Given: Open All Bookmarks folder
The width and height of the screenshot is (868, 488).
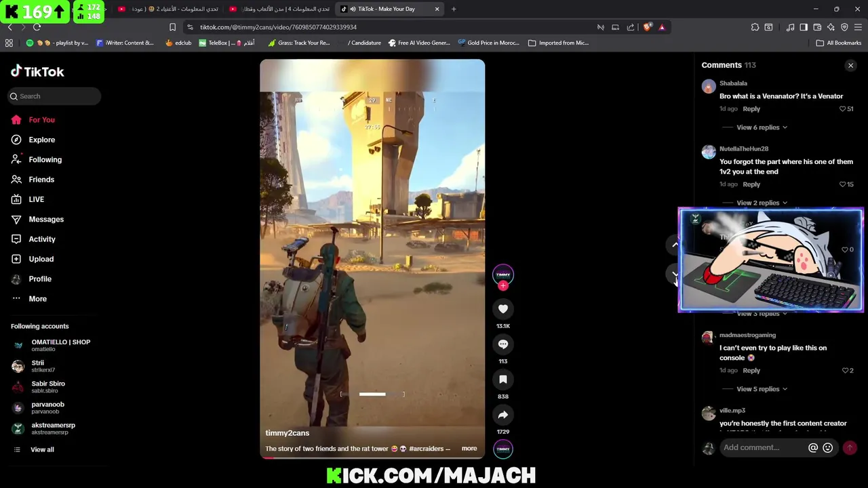Looking at the screenshot, I should (x=839, y=43).
